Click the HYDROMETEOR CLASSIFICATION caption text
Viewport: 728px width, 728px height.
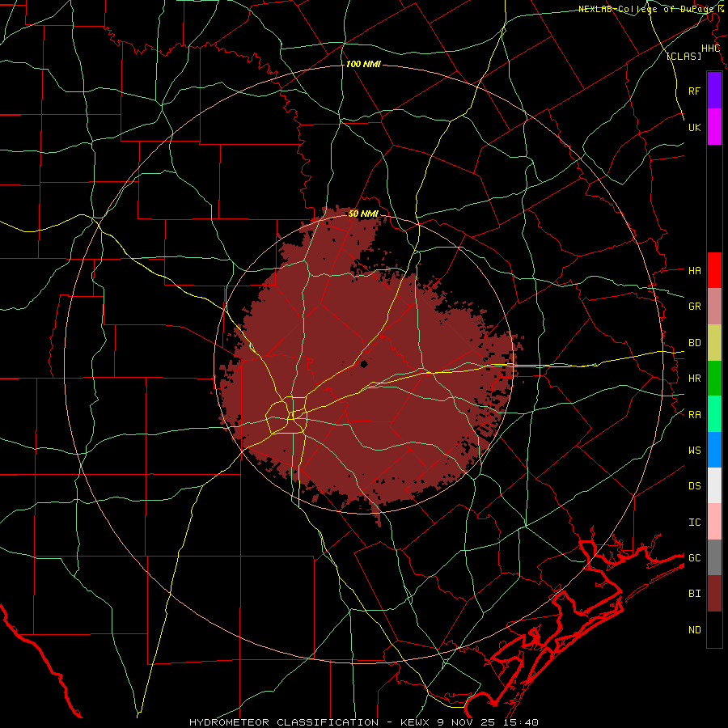point(284,722)
